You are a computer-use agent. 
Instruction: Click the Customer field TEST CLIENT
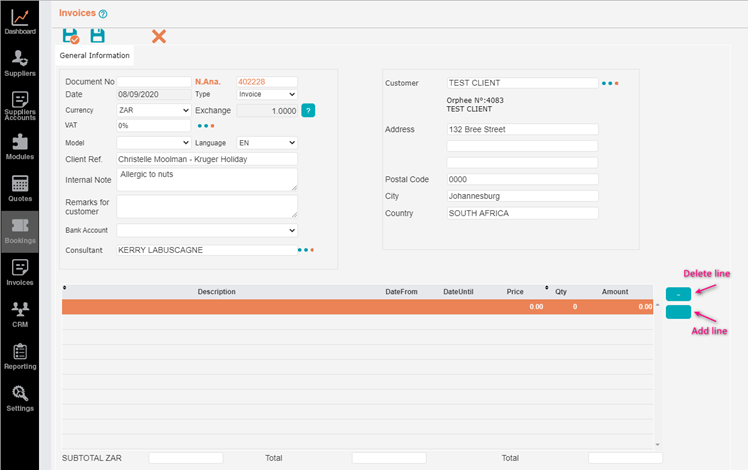(523, 83)
